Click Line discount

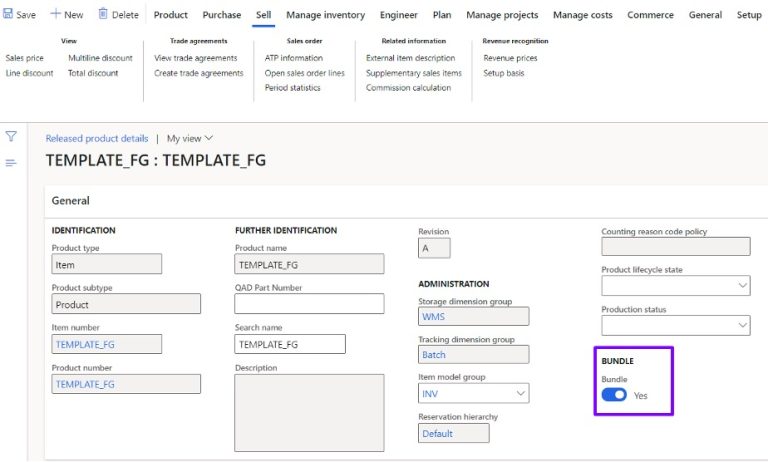coord(29,73)
